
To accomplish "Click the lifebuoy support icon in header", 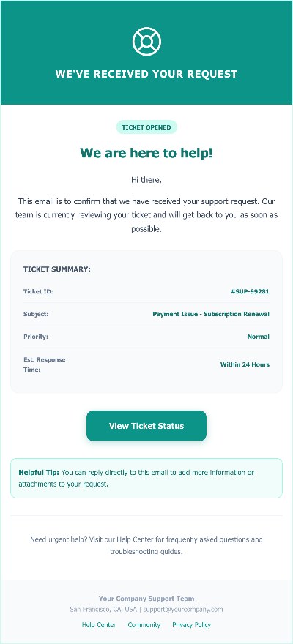I will coord(146,41).
